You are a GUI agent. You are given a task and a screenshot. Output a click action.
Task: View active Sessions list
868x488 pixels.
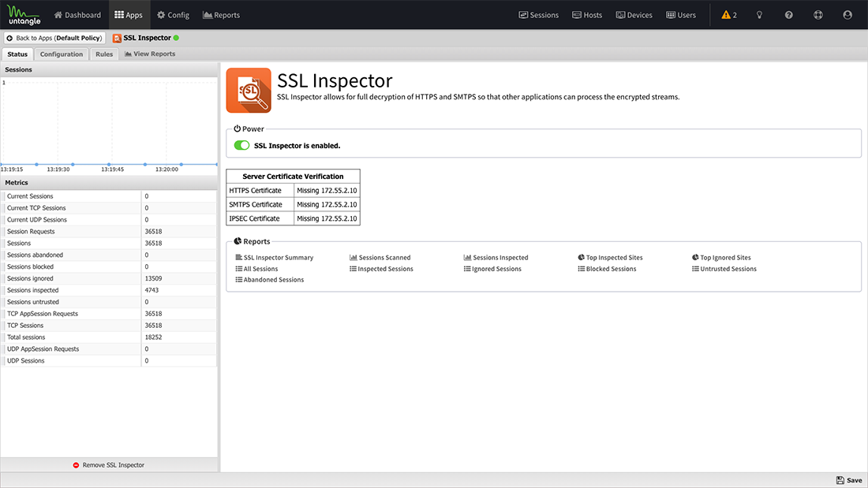coord(539,15)
